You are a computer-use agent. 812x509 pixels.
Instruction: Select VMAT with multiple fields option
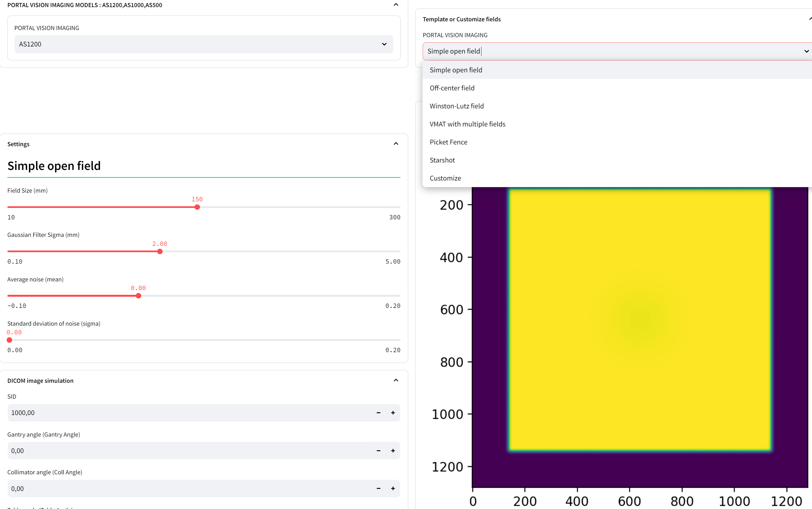click(x=468, y=123)
